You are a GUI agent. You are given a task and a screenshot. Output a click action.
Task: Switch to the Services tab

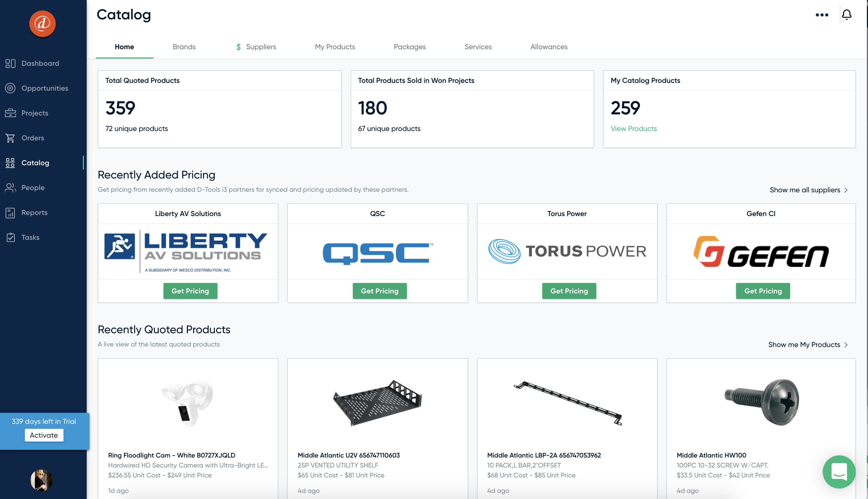point(478,47)
